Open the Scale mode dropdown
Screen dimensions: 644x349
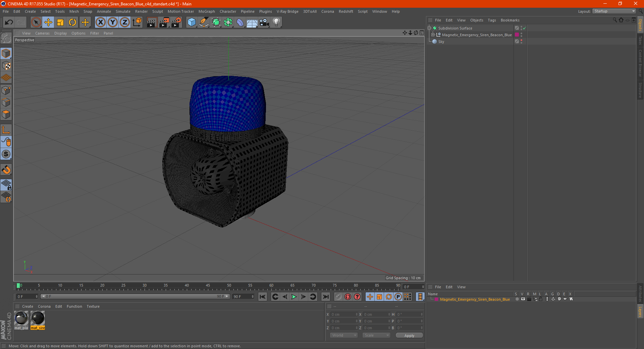pyautogui.click(x=376, y=335)
